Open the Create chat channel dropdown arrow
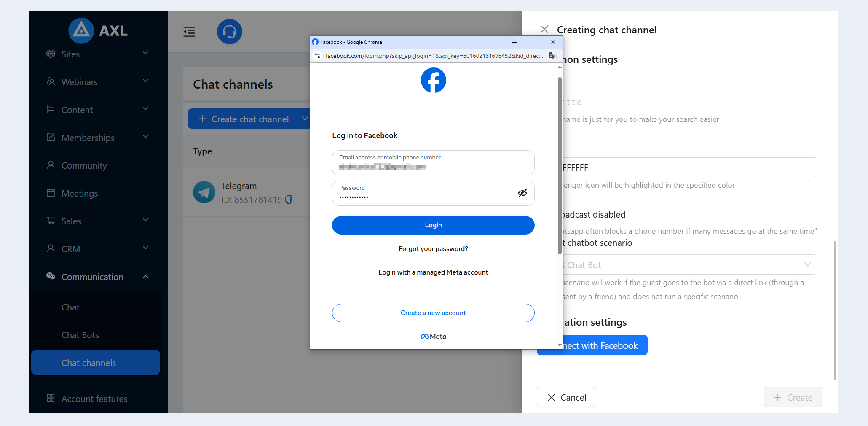 coord(305,119)
